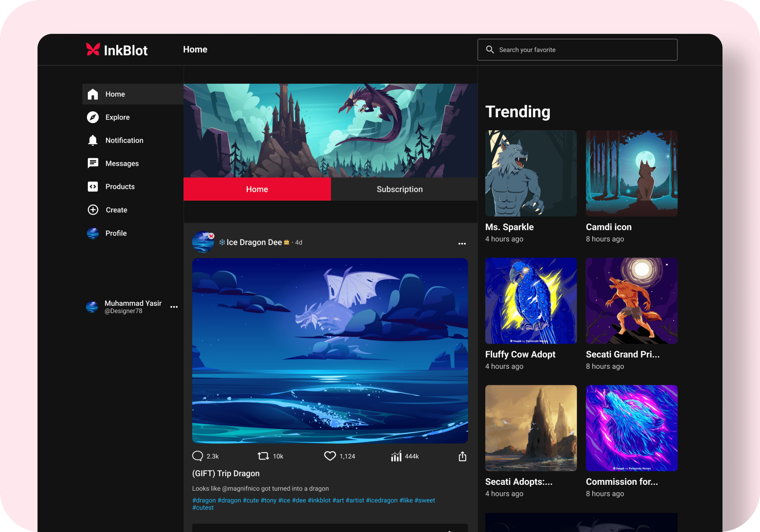Click the Search your favorite field

click(577, 50)
